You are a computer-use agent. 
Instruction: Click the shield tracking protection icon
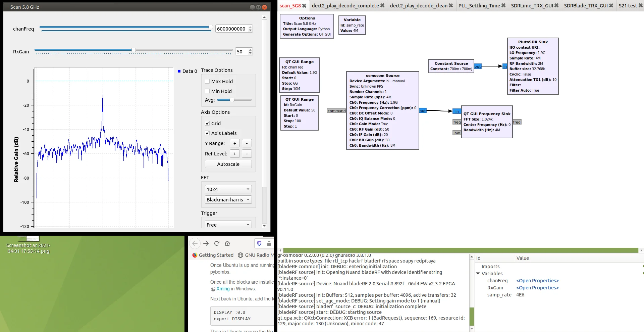259,243
